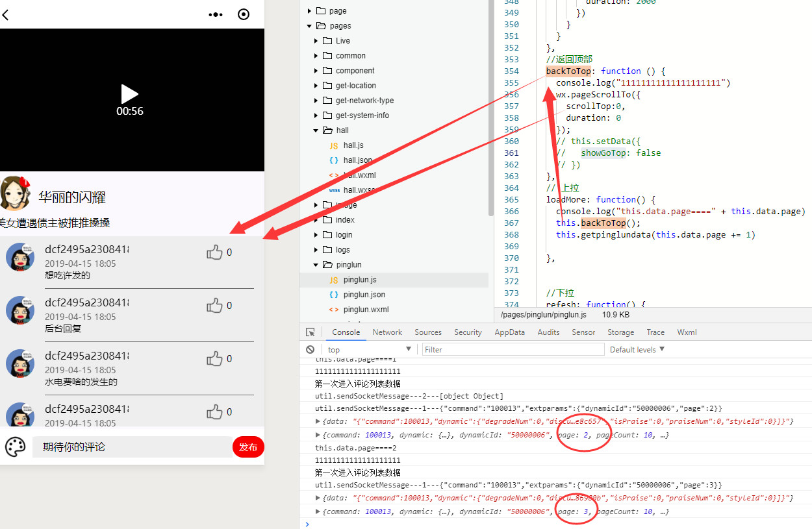Play the video with 00:56 duration
Image resolution: width=812 pixels, height=529 pixels.
pyautogui.click(x=130, y=94)
